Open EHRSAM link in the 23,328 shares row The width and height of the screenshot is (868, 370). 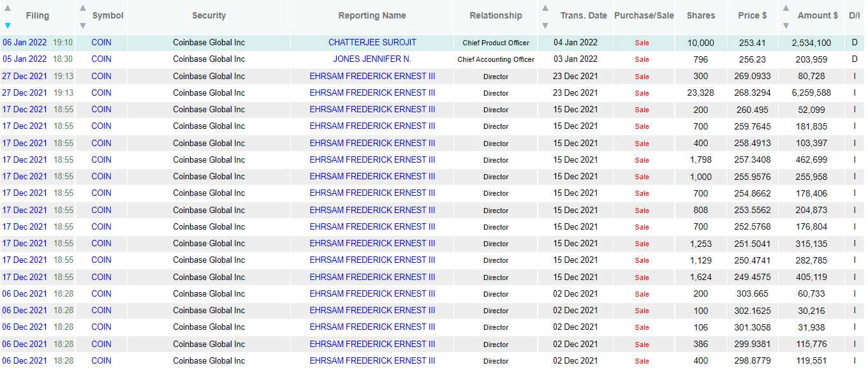click(372, 93)
